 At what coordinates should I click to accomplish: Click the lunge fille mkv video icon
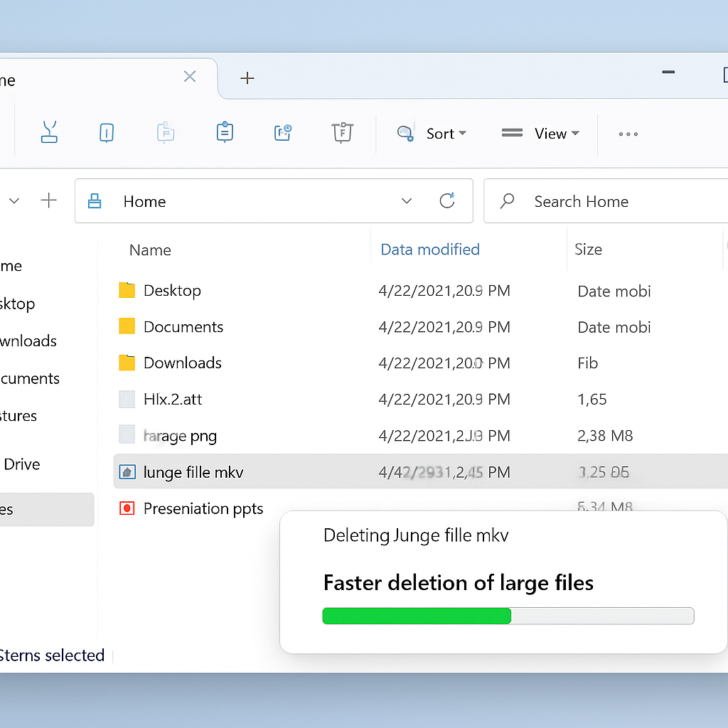[x=127, y=472]
